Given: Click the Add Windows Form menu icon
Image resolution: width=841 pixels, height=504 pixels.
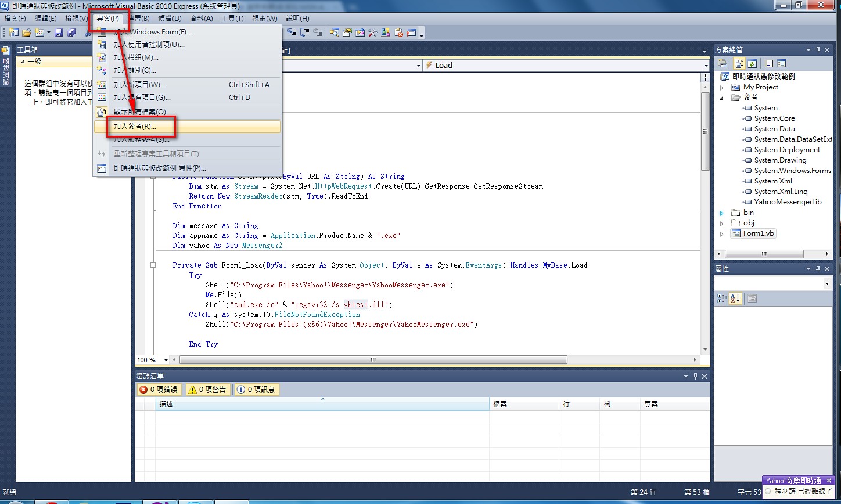Looking at the screenshot, I should (102, 32).
